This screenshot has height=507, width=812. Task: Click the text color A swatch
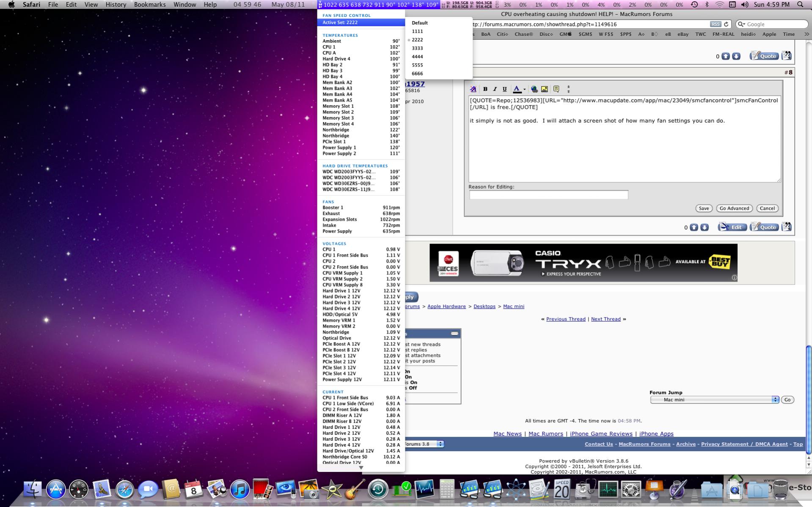click(517, 89)
